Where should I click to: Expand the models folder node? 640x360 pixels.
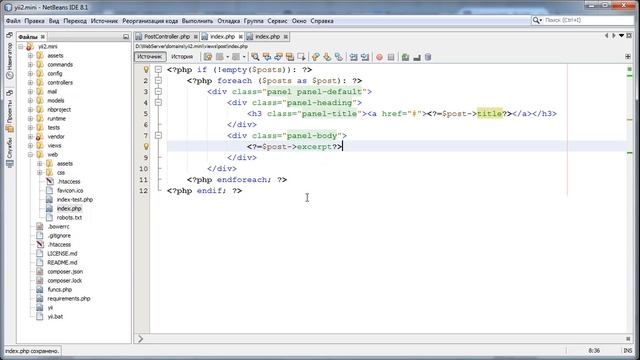tap(31, 100)
